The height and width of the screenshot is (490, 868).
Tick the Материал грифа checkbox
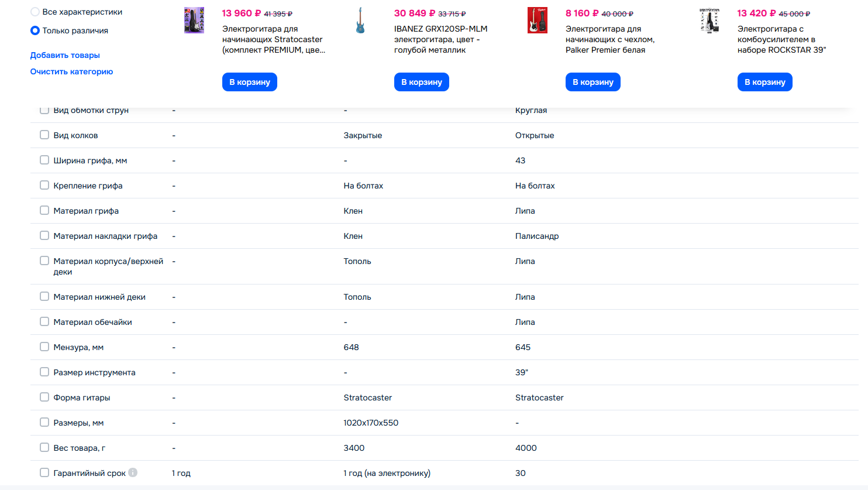point(44,210)
